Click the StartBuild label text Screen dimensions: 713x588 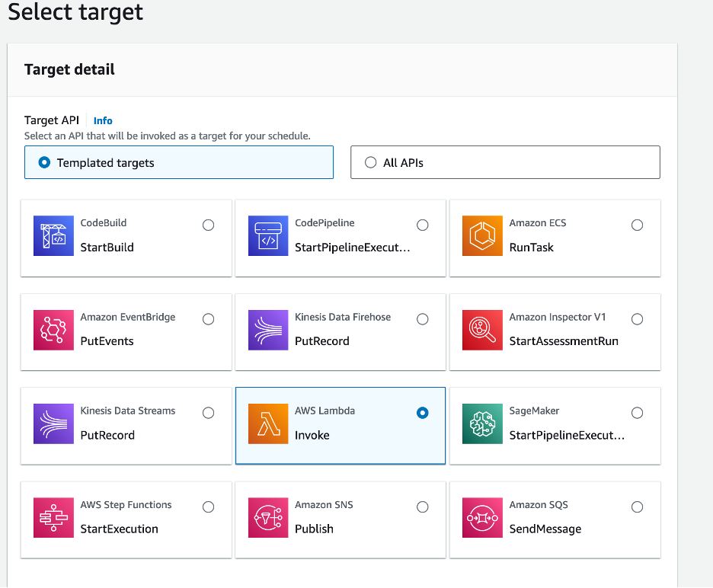pyautogui.click(x=107, y=248)
